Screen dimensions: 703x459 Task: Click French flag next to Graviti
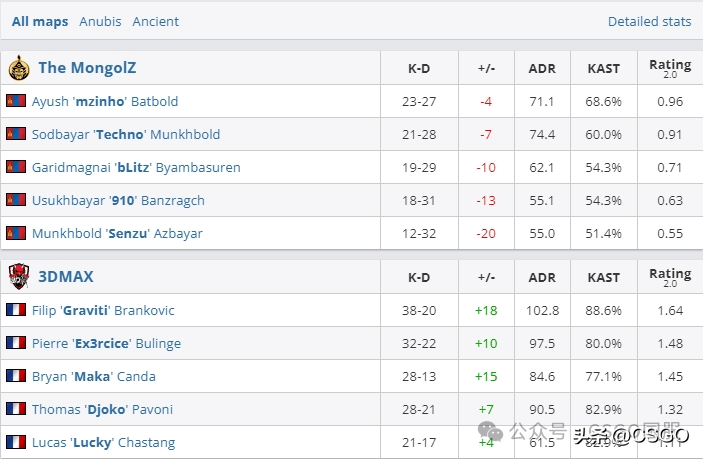tap(16, 310)
